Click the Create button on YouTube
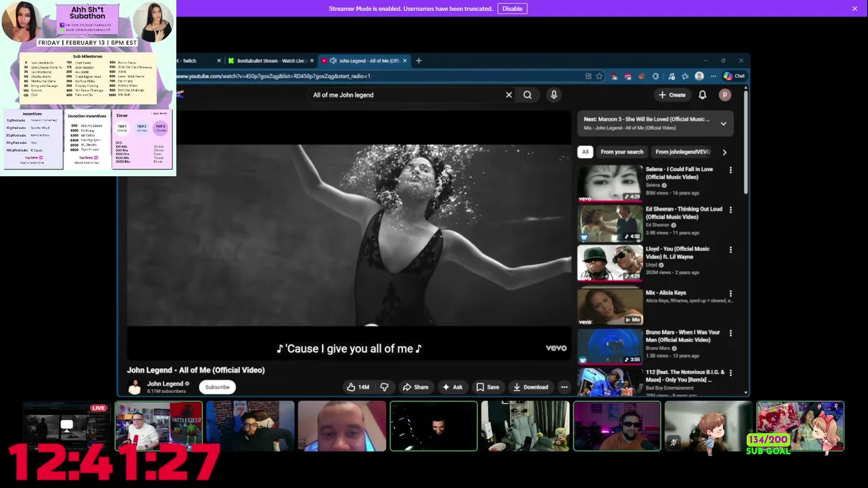This screenshot has height=488, width=868. [x=672, y=95]
